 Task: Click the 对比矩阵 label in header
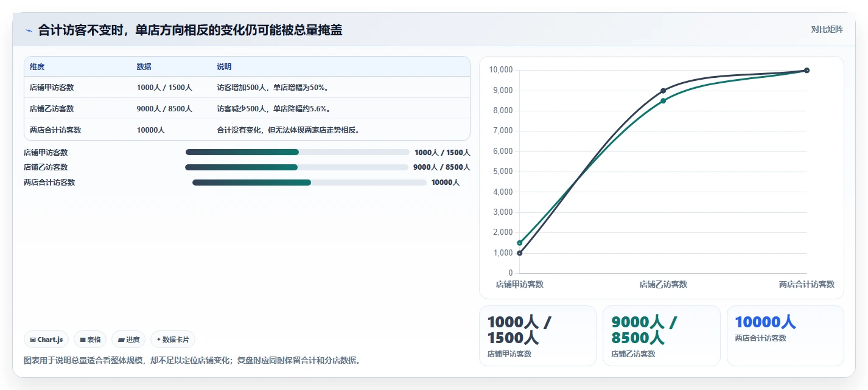pyautogui.click(x=827, y=29)
